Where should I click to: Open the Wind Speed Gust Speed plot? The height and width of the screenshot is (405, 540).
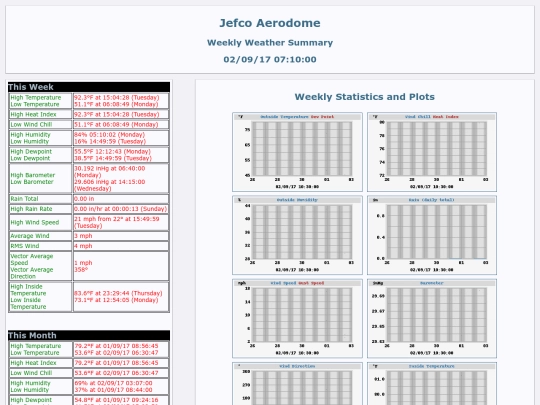coord(297,319)
